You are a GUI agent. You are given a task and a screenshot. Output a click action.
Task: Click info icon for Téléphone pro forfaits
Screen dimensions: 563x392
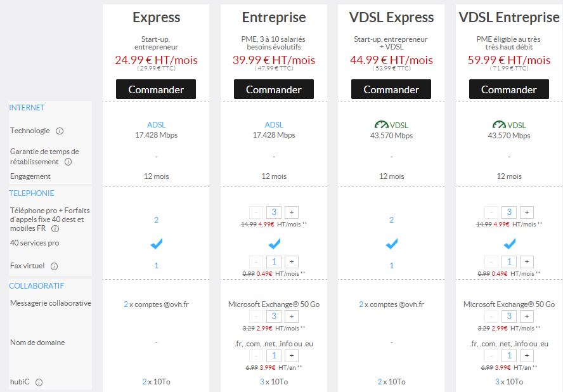pos(55,229)
